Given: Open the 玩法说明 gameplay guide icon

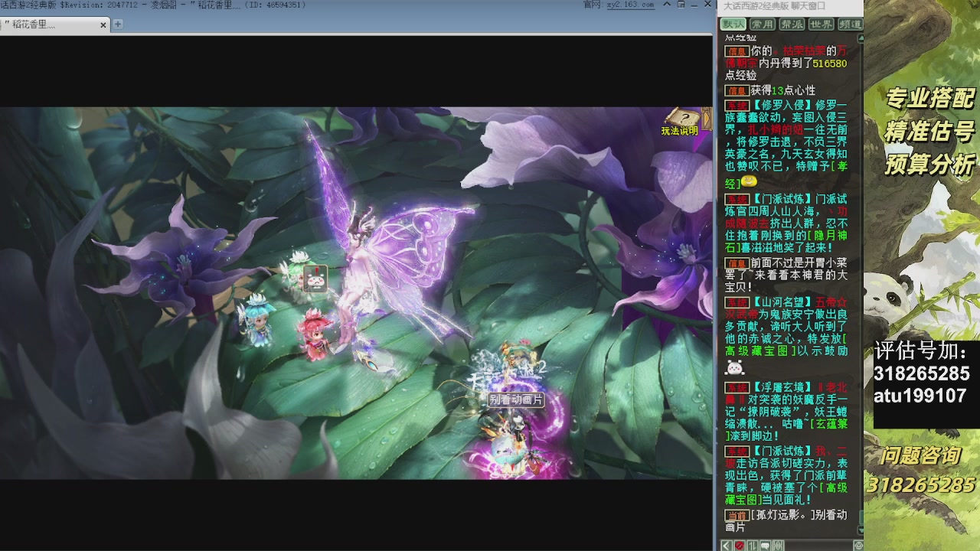Looking at the screenshot, I should point(681,122).
